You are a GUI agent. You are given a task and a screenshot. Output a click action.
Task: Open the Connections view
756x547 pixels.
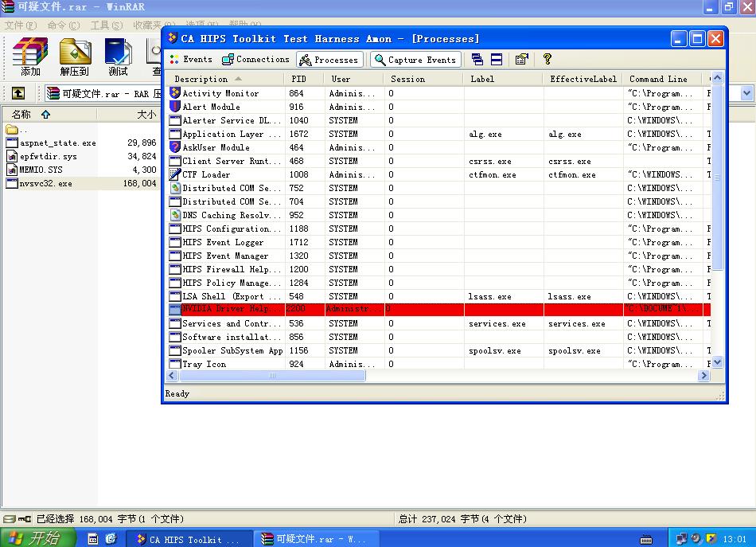pyautogui.click(x=255, y=60)
